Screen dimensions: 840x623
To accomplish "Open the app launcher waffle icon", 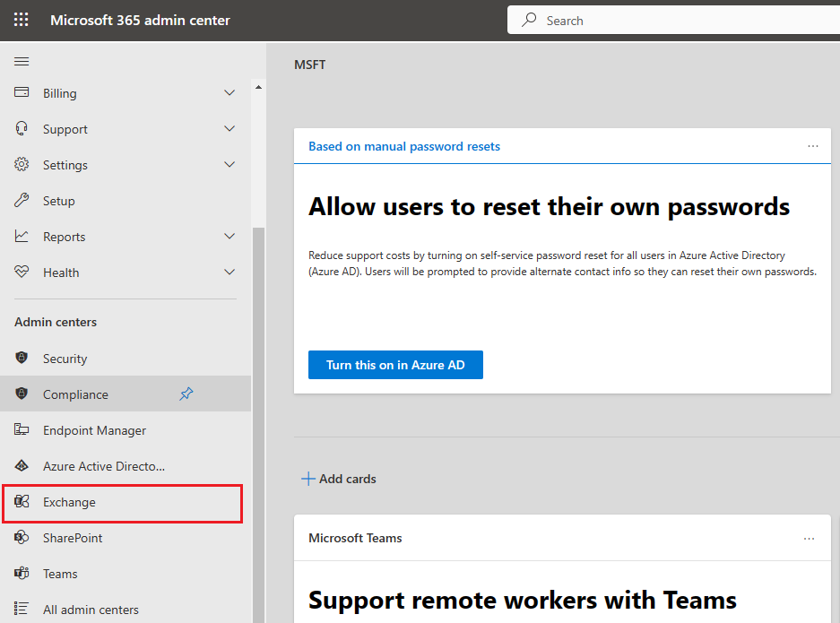I will [21, 20].
